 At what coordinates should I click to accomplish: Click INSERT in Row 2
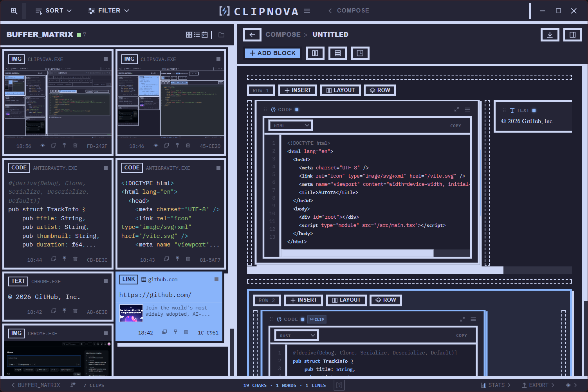point(304,300)
